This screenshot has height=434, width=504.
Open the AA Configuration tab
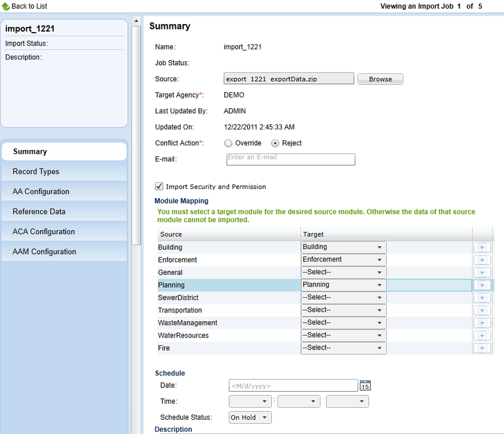tap(41, 191)
